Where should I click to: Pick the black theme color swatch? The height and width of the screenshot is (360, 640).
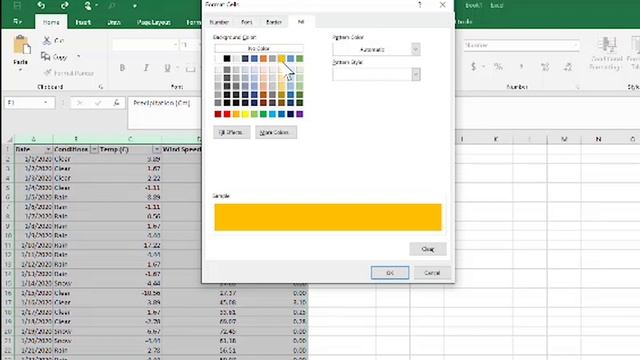click(227, 59)
